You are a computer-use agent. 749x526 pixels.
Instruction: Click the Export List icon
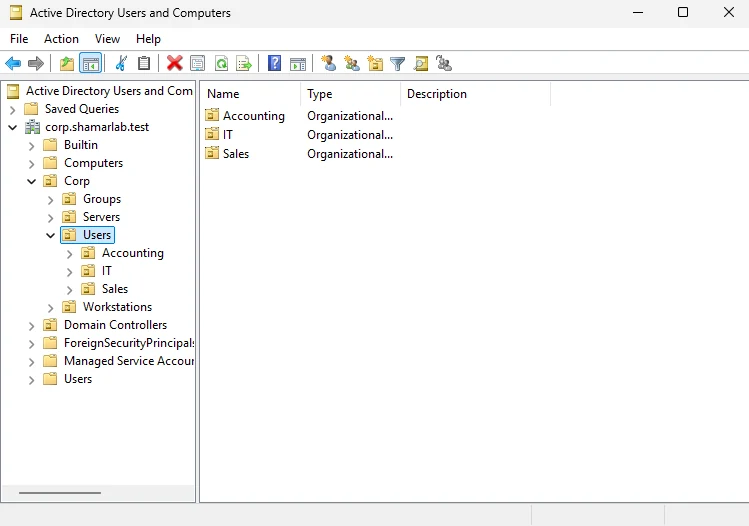[x=244, y=63]
